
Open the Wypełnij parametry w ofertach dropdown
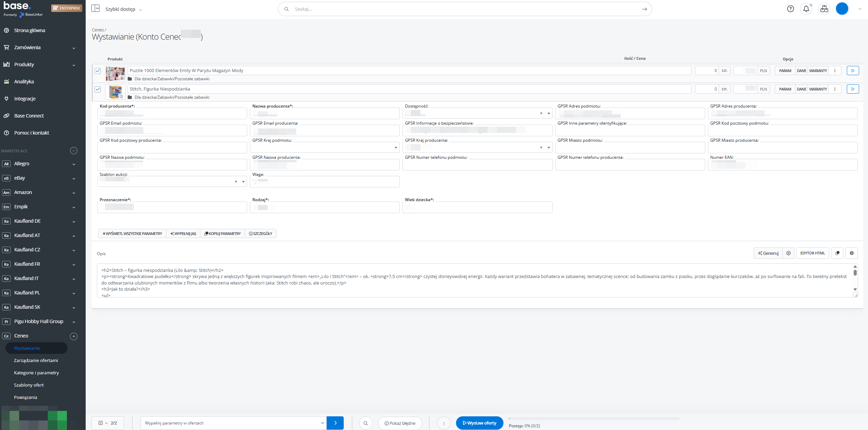click(x=233, y=423)
